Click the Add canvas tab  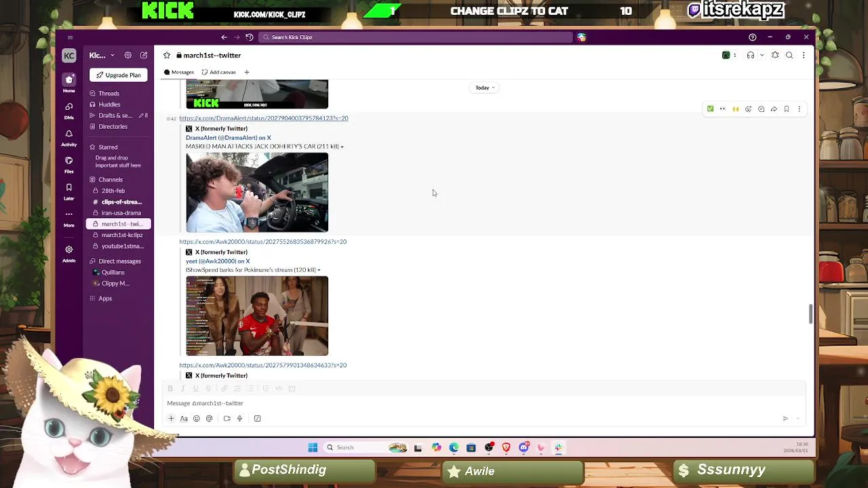coord(218,72)
